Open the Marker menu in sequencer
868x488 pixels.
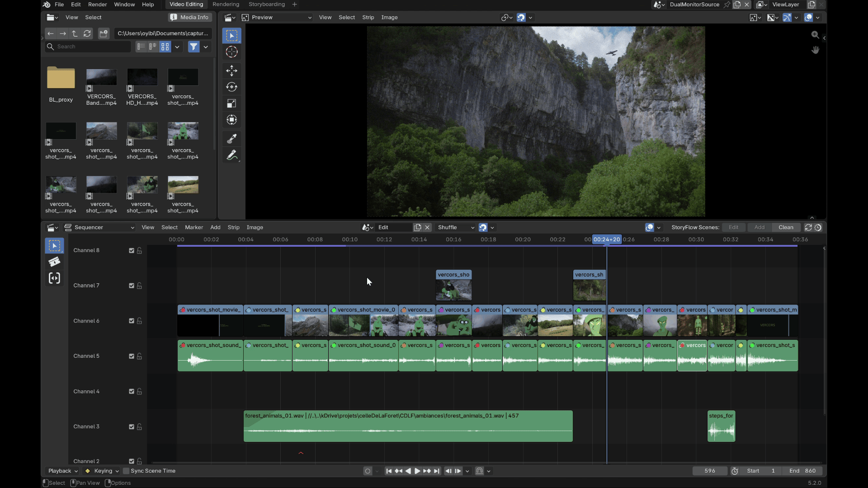pyautogui.click(x=194, y=227)
